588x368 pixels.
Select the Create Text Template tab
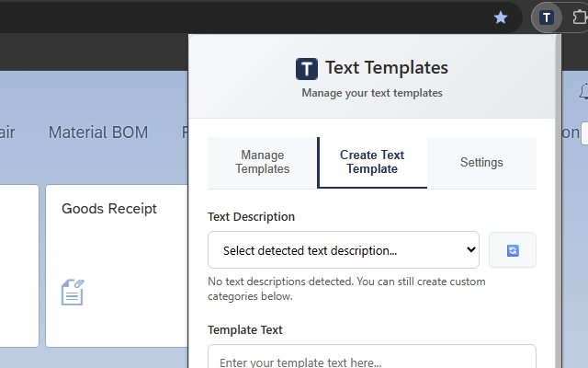[372, 162]
